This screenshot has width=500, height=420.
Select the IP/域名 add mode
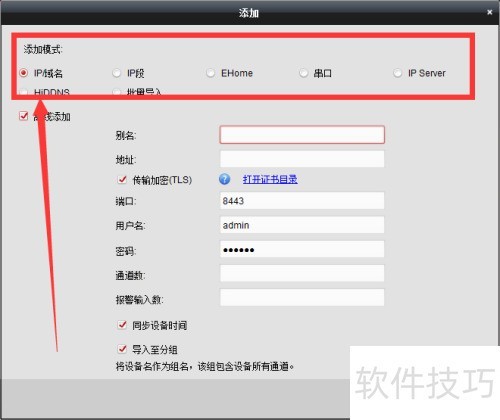[23, 73]
